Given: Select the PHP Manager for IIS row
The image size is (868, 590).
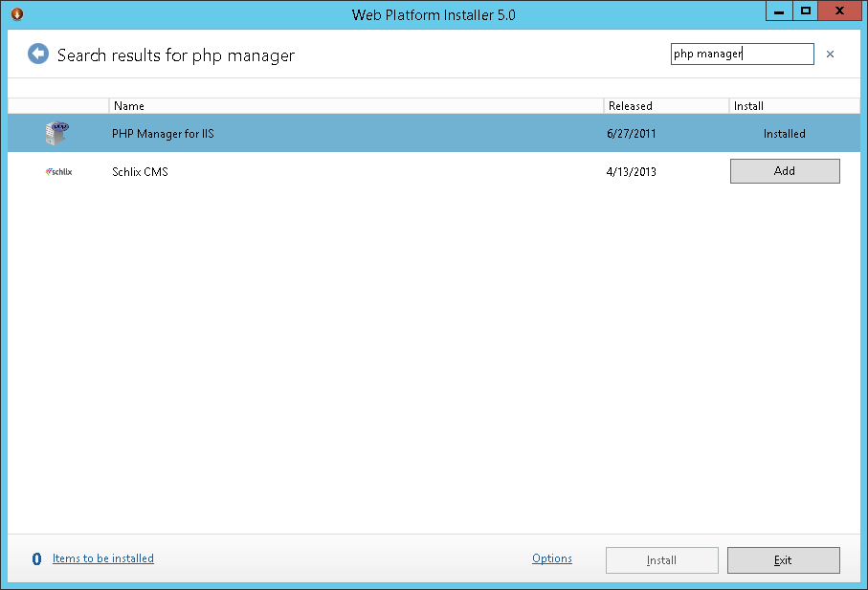Looking at the screenshot, I should coord(434,133).
